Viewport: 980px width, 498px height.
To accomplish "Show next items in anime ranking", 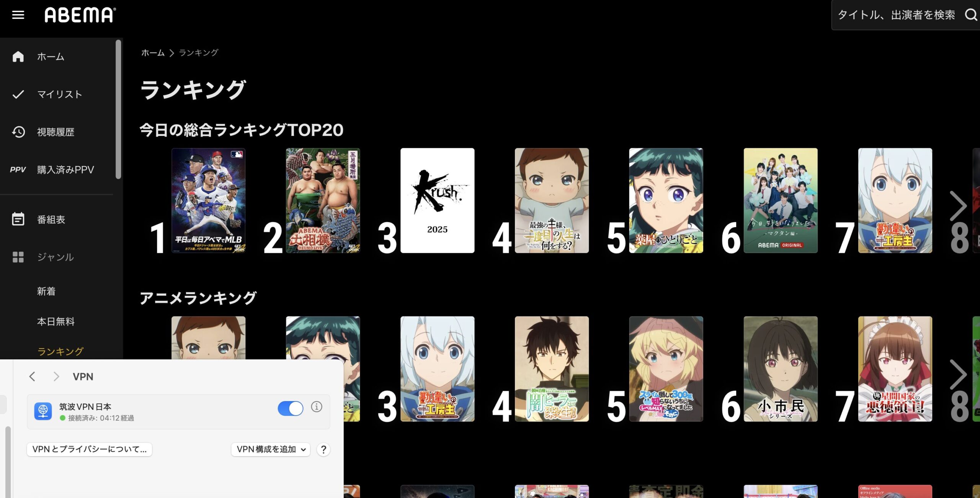I will coord(958,374).
